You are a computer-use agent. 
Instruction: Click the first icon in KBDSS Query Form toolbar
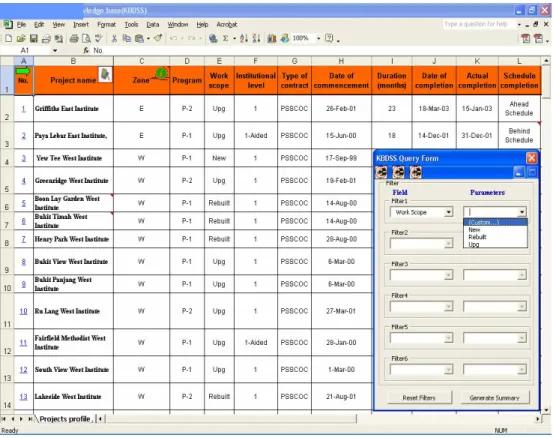pyautogui.click(x=381, y=172)
